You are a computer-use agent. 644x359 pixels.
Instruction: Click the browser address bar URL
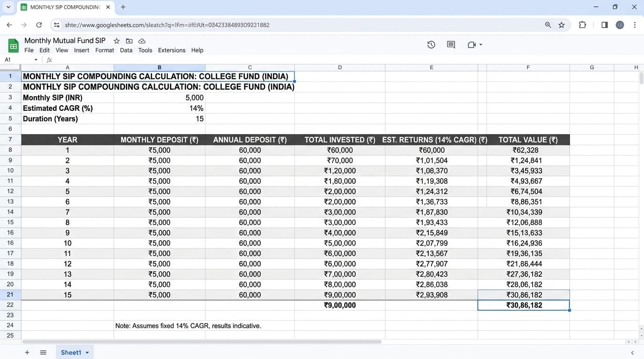(x=167, y=25)
